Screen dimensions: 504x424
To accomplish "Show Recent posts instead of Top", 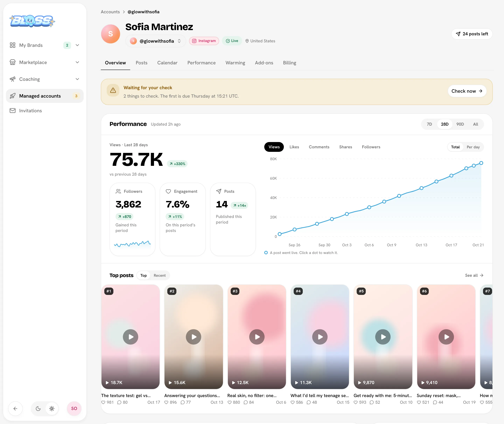I will tap(160, 275).
